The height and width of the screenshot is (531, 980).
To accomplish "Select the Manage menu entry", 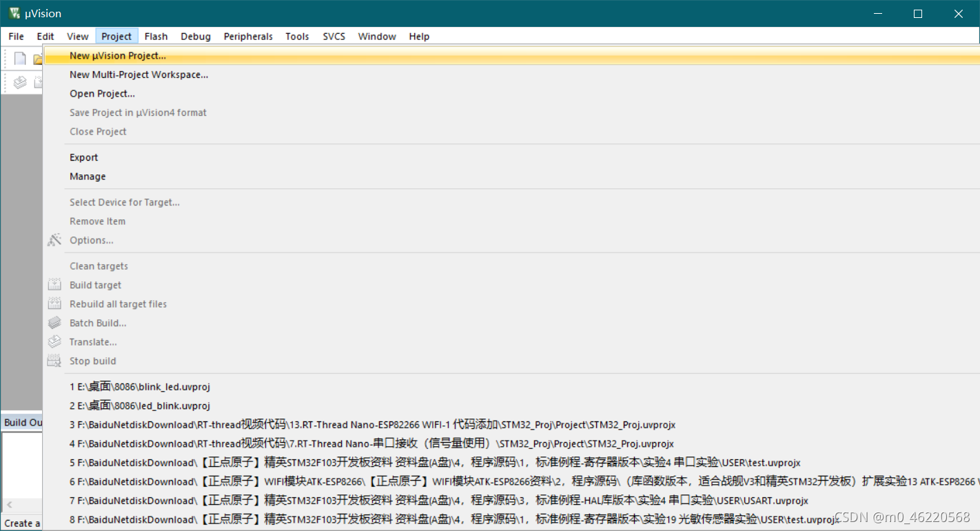I will tap(511, 177).
